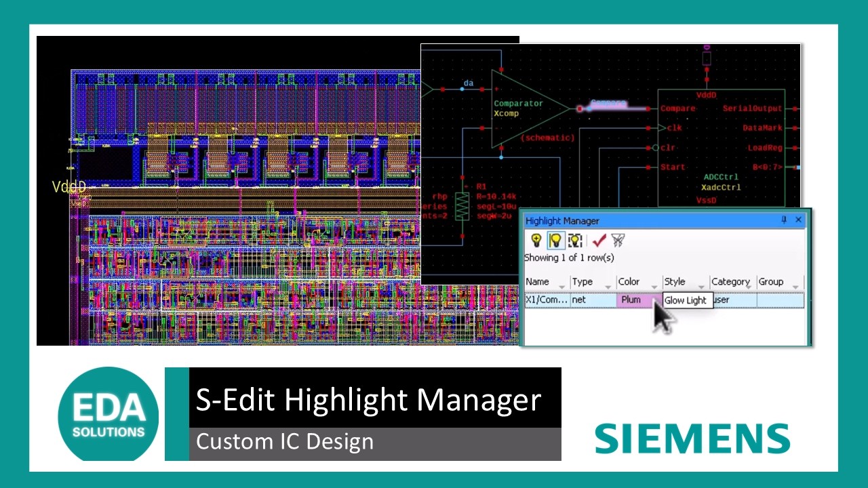Click the red checkmark icon
The image size is (868, 488).
click(x=599, y=240)
